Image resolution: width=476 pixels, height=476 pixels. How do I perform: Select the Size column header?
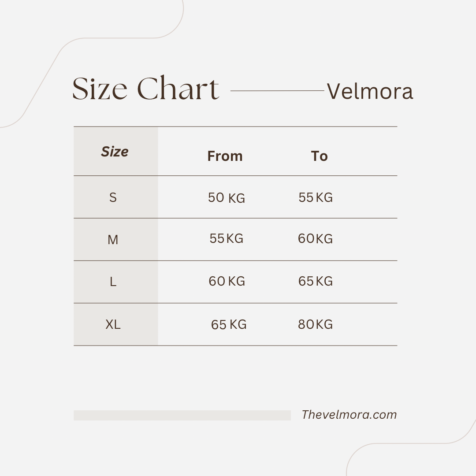(115, 151)
